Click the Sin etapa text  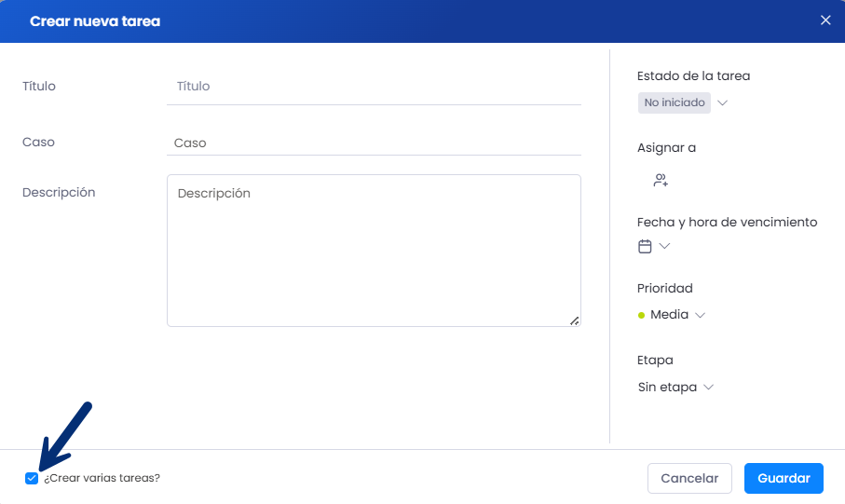(x=667, y=387)
